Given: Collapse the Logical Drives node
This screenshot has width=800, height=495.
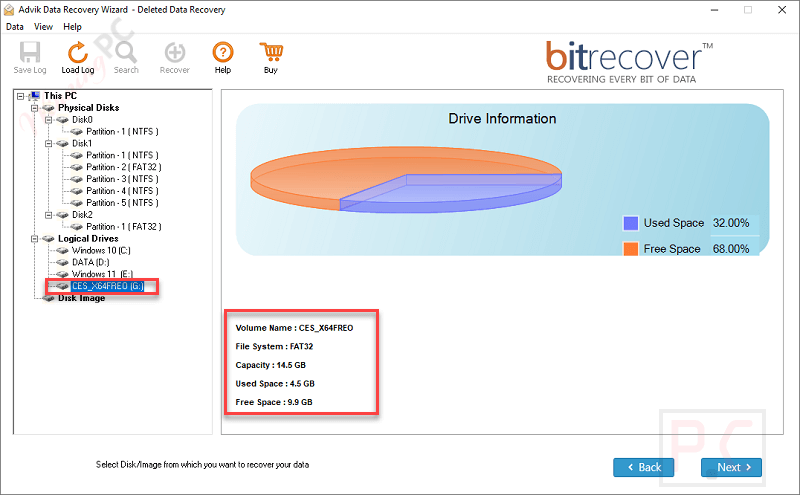Looking at the screenshot, I should coord(34,239).
